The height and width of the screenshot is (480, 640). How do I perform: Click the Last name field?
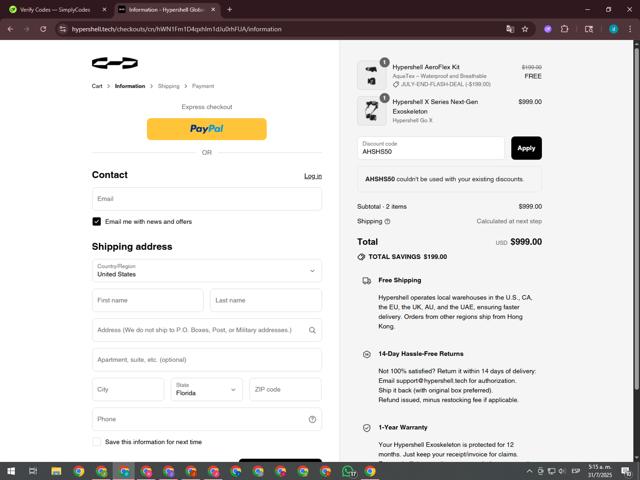tap(266, 300)
